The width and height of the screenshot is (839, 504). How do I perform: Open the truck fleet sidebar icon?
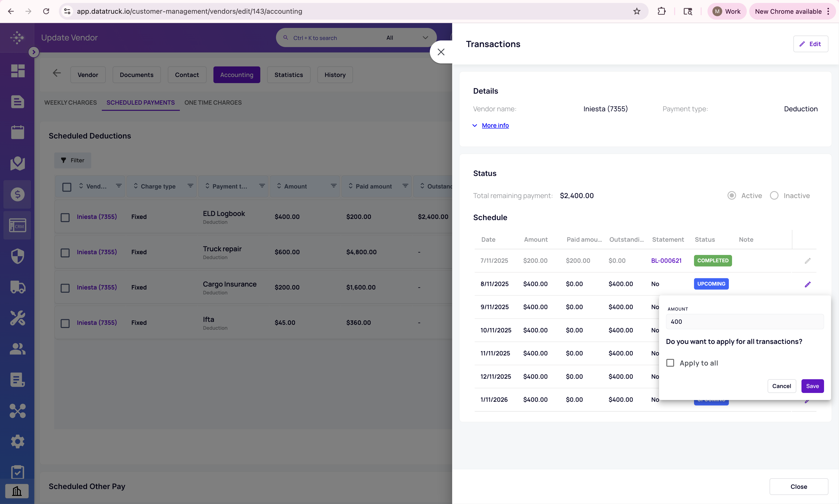click(17, 287)
